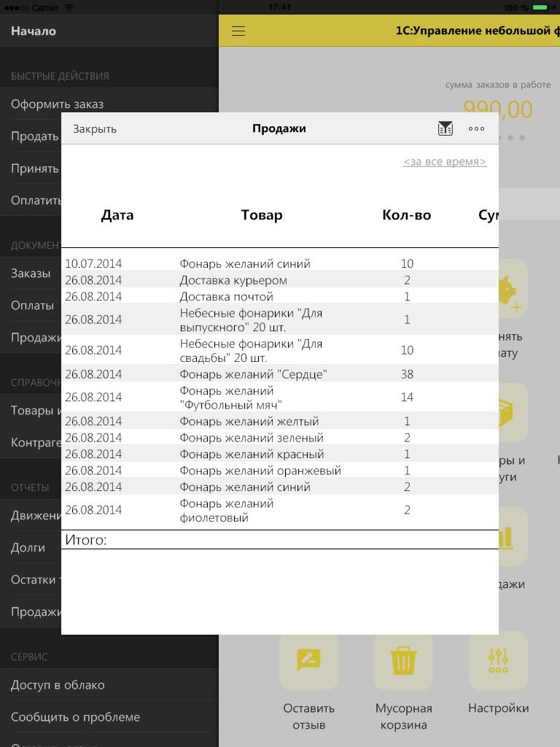Select Фонарь желаний красный row
Viewport: 560px width, 747px height.
pyautogui.click(x=280, y=454)
